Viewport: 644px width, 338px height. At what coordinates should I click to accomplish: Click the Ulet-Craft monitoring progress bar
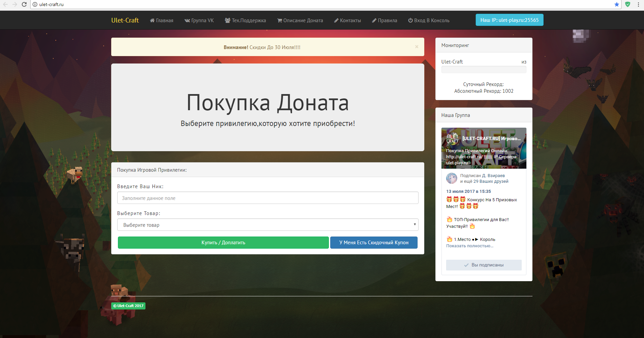point(483,70)
